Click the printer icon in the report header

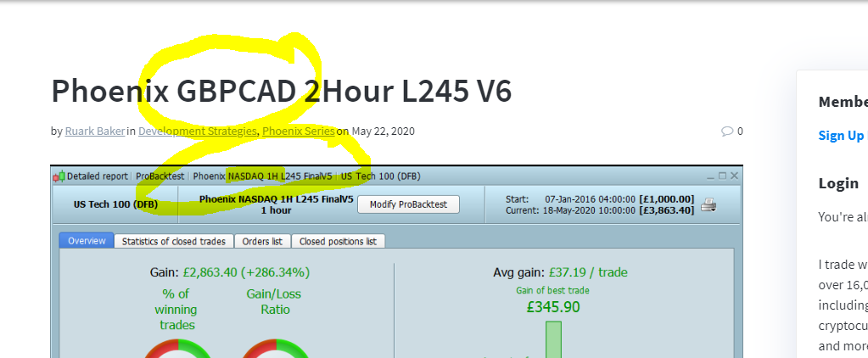708,205
